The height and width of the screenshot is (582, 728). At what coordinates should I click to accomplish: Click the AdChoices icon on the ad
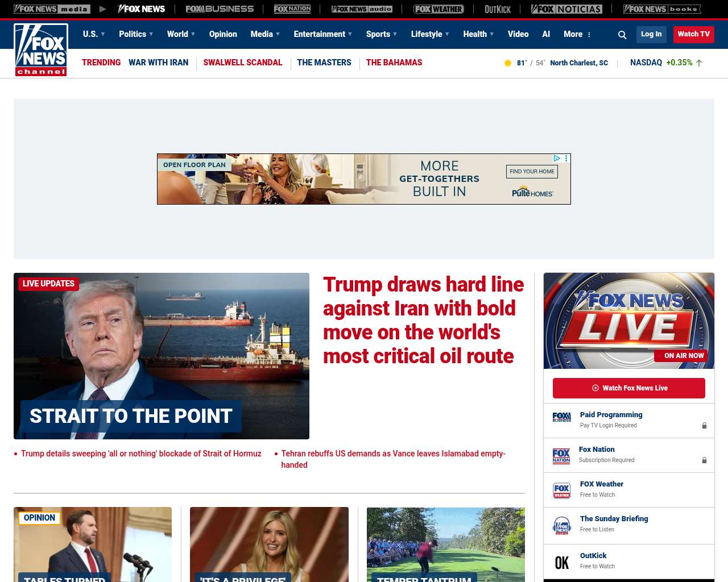(557, 159)
